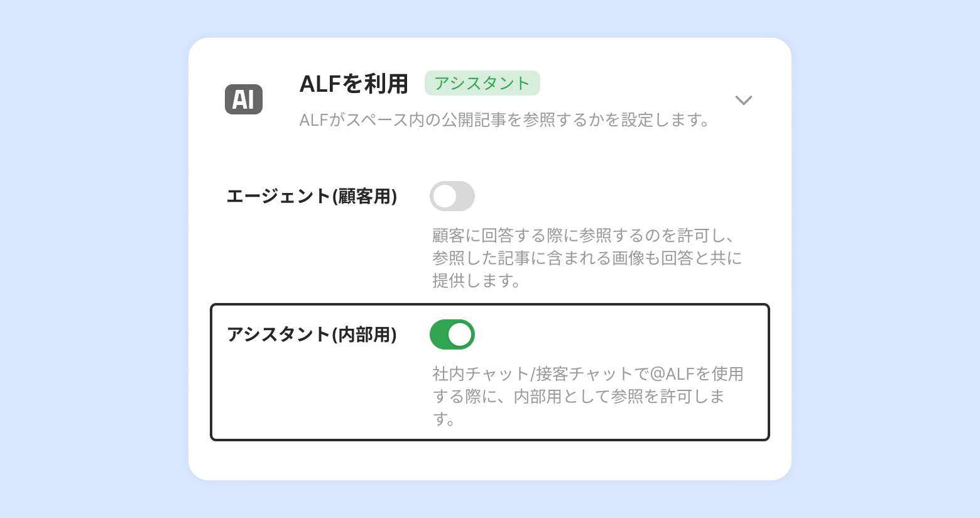
Task: Click the 社内チャット/接客チャット description paragraph
Action: (x=587, y=396)
